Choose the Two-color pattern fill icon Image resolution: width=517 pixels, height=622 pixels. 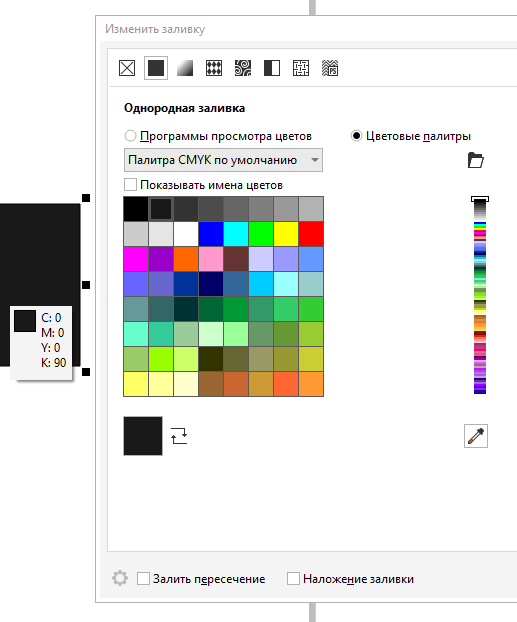point(272,68)
